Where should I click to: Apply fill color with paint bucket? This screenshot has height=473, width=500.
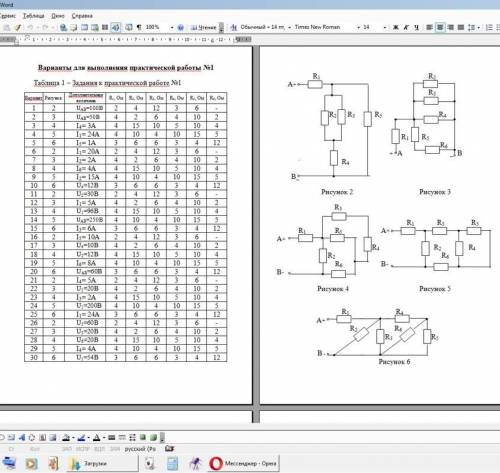pos(66,437)
